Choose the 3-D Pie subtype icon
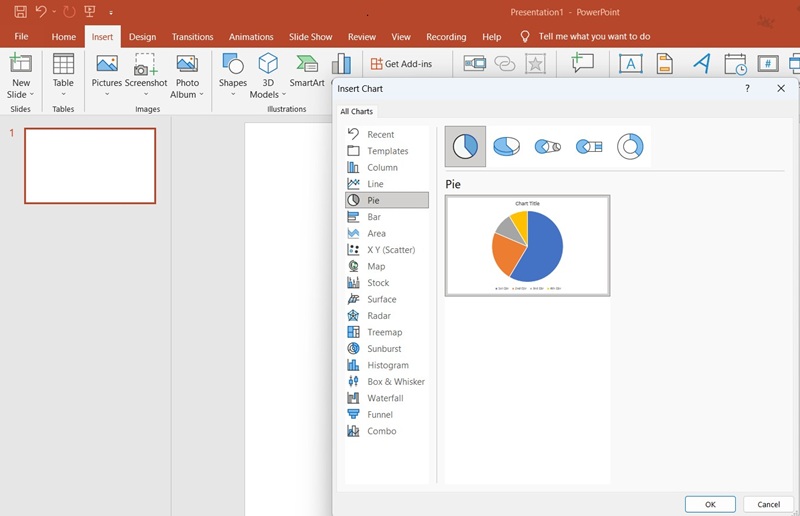800x516 pixels. (x=507, y=146)
